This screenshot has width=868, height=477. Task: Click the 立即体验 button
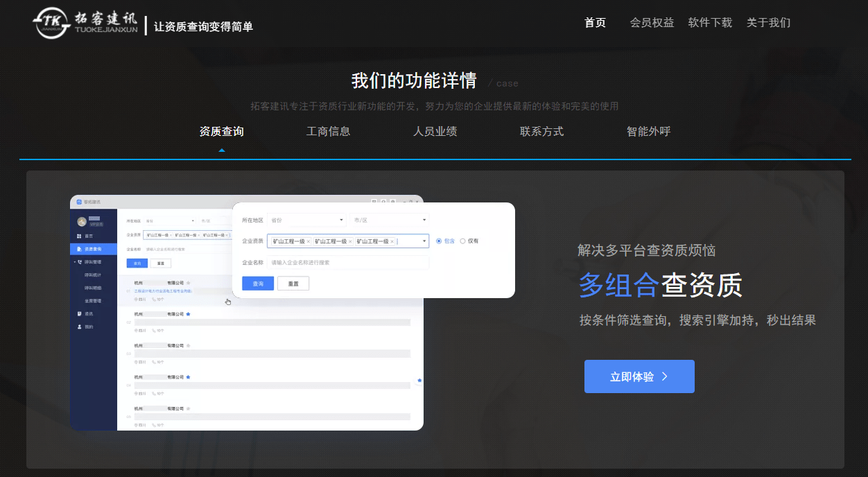pos(639,376)
